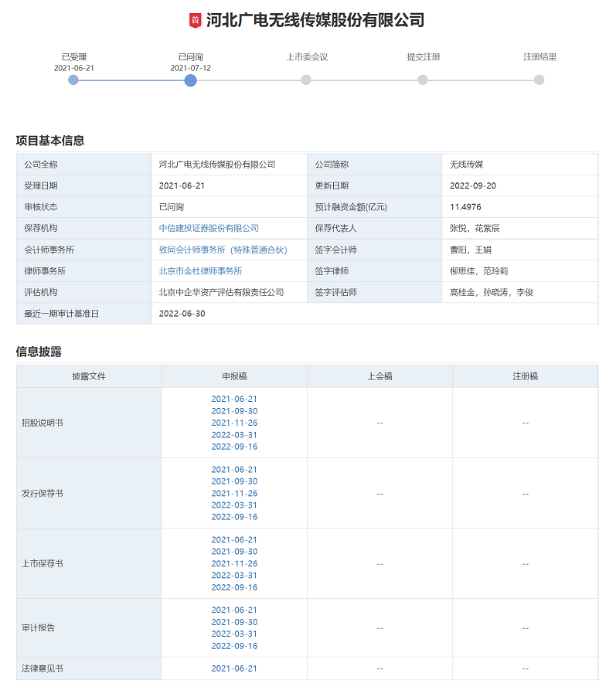Open the 北京市金杜律师事务所 law firm link
Screen dimensions: 616x690
pos(200,271)
